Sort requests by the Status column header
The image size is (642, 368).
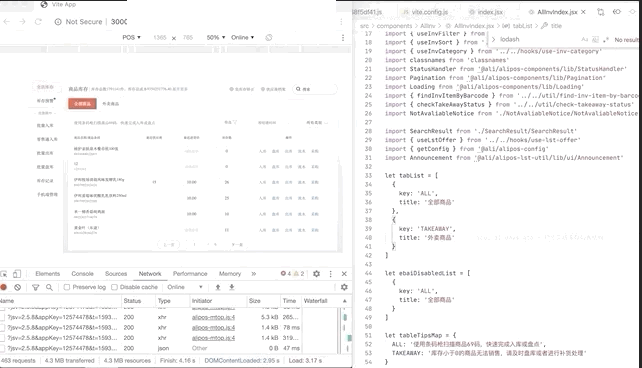point(132,301)
